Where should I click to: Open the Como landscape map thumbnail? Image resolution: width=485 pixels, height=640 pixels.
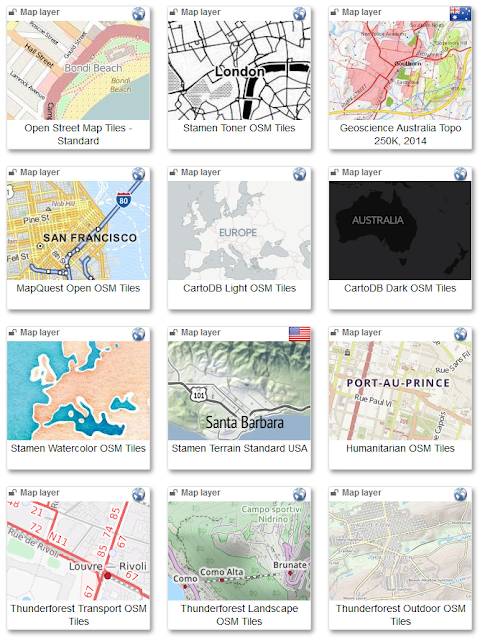pos(239,551)
